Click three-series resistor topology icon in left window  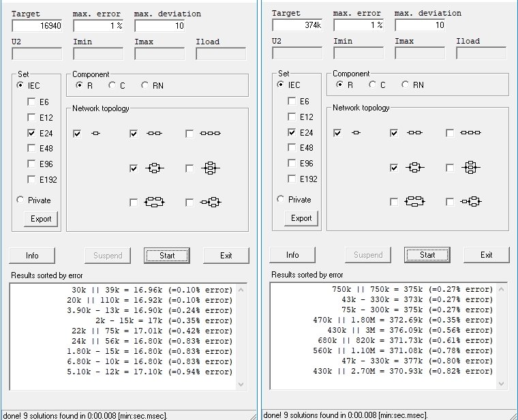coord(210,134)
